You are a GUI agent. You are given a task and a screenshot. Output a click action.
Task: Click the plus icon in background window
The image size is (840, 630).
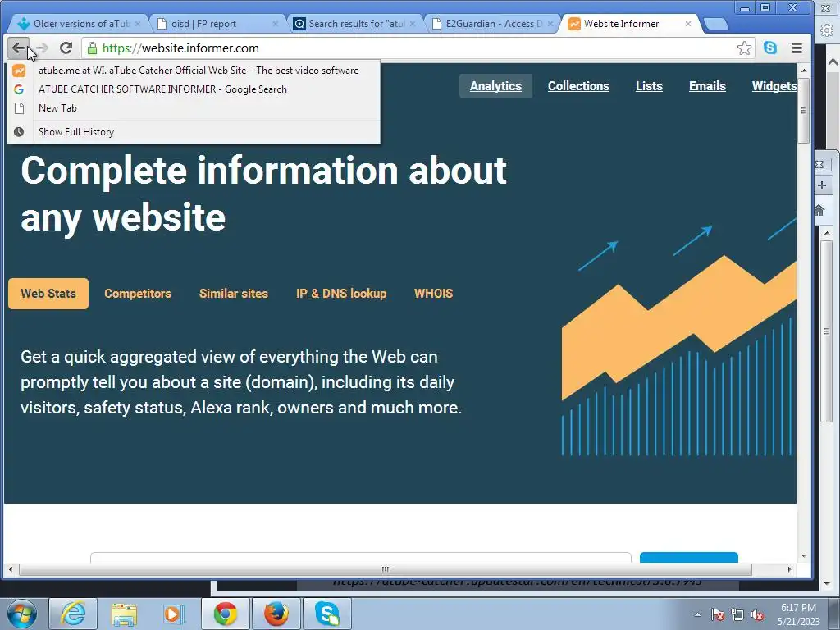(x=822, y=185)
